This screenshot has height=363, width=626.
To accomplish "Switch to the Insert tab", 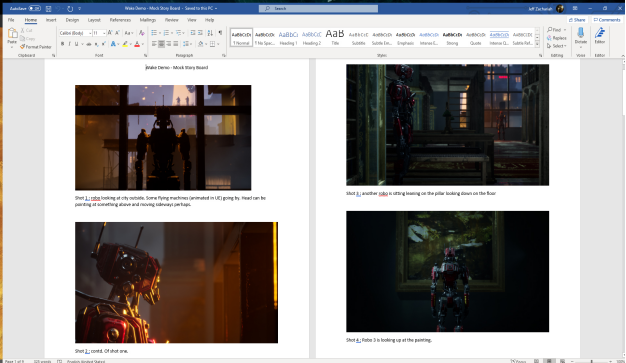I will pos(51,20).
